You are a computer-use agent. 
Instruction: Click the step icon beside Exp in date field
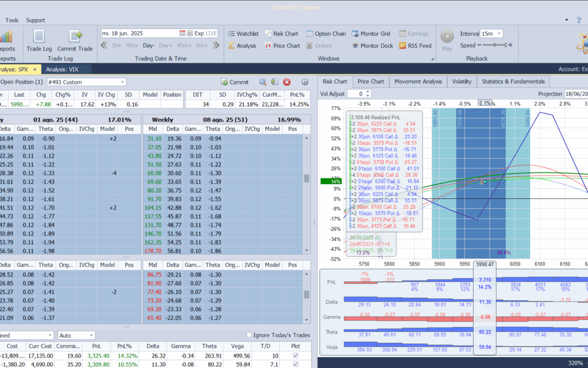click(x=190, y=33)
